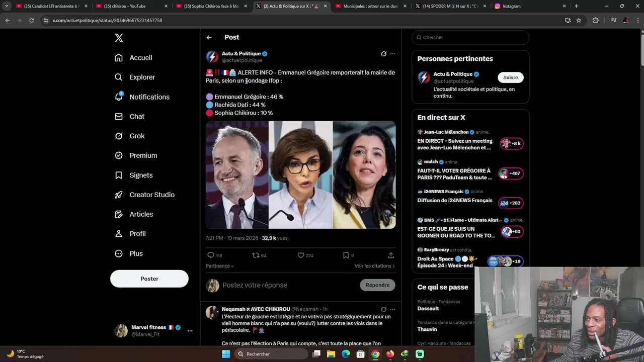The height and width of the screenshot is (362, 644).
Task: Open three-dot menu of main post
Action: (392, 54)
